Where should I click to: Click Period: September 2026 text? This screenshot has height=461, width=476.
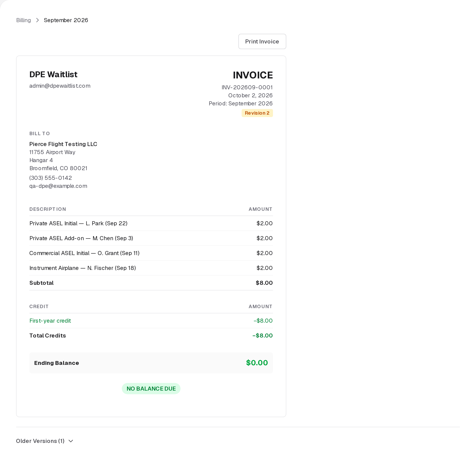coord(241,103)
